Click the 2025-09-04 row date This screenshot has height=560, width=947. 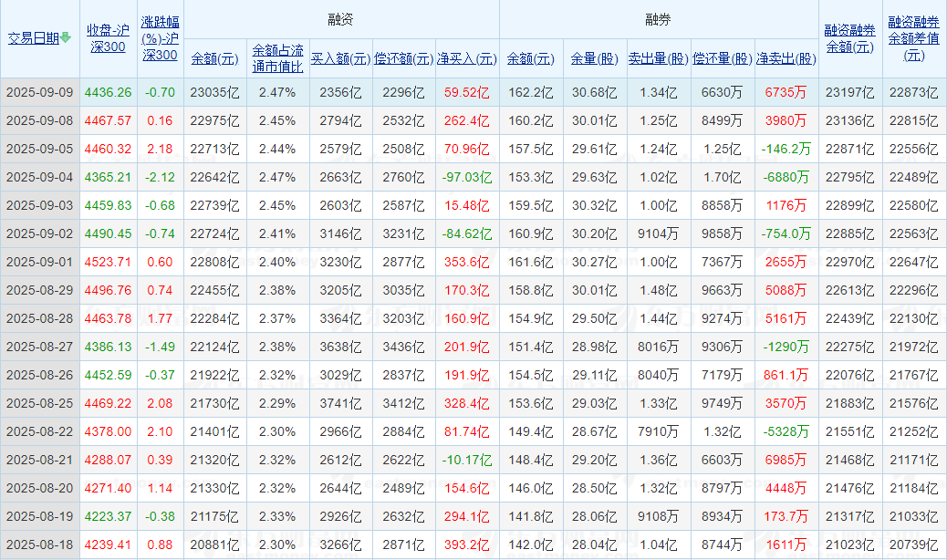click(40, 178)
